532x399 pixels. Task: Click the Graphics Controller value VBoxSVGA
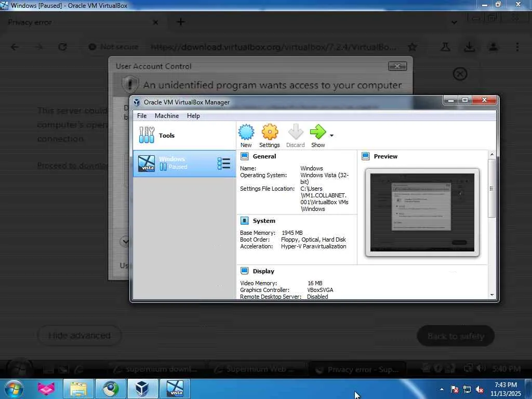[320, 290]
